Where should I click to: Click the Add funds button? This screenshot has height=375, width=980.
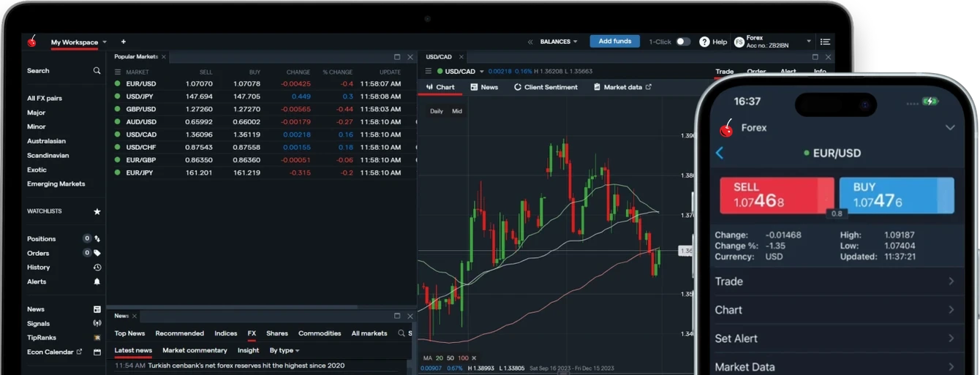click(x=614, y=42)
